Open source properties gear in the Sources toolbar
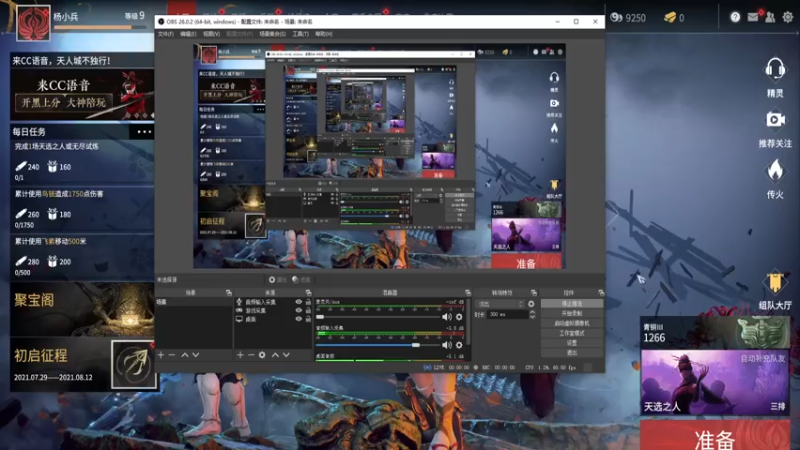Screen dimensions: 800x450 (x=262, y=355)
